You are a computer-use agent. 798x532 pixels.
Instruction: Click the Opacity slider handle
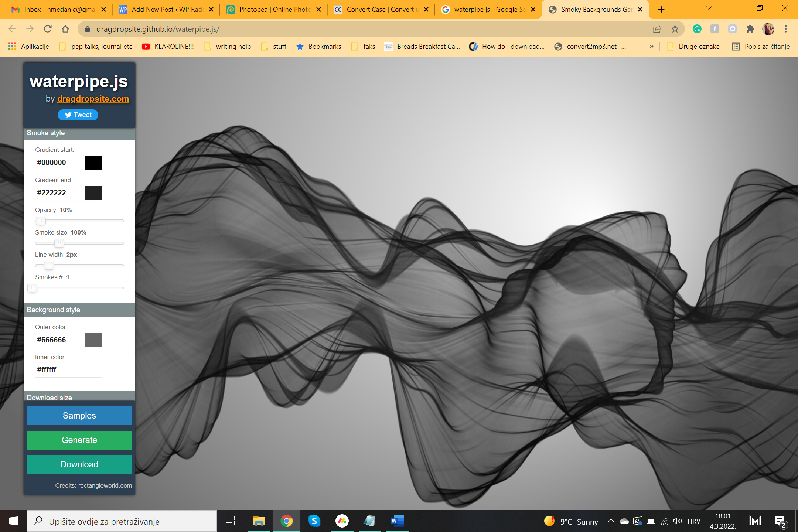point(41,221)
